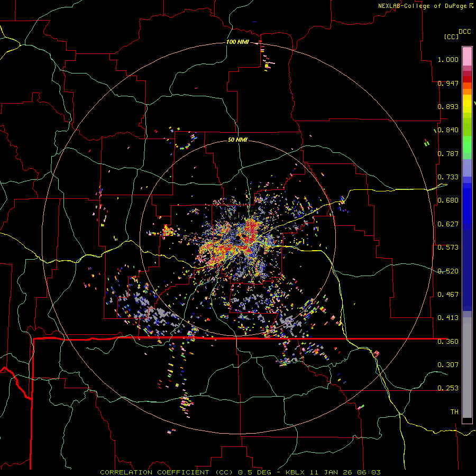
Task: Click the pink segment of the color bar
Action: [x=467, y=56]
